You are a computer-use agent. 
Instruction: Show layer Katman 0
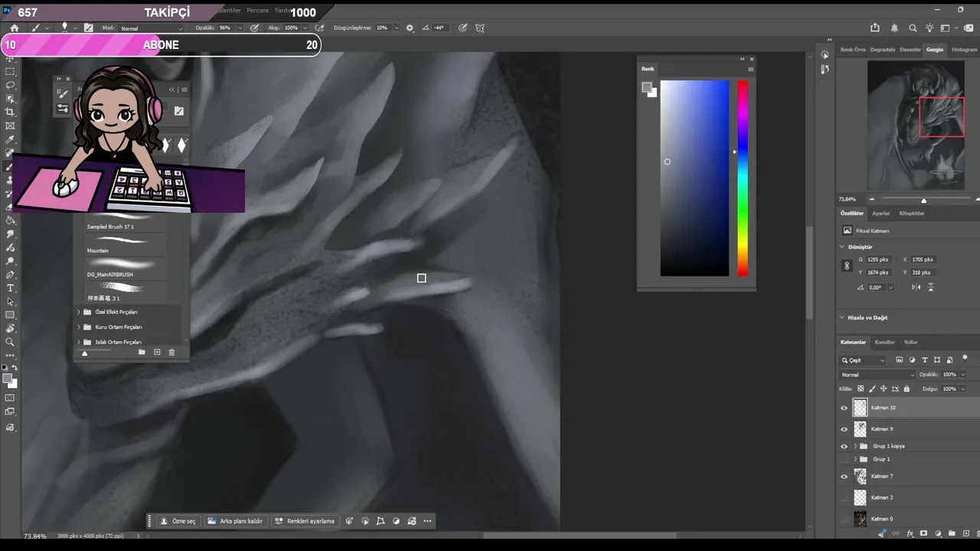[x=844, y=519]
